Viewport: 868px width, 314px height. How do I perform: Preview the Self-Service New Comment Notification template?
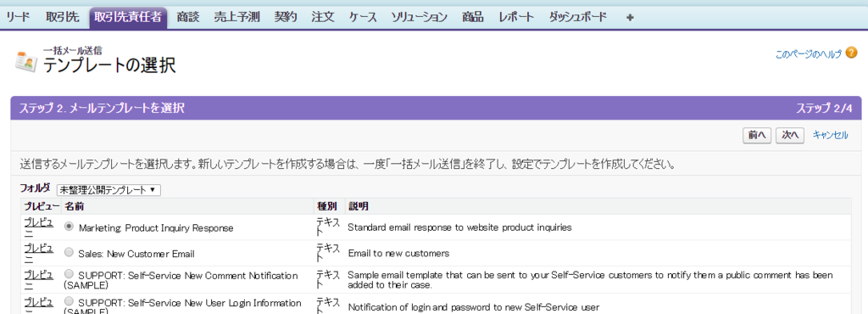click(x=39, y=280)
